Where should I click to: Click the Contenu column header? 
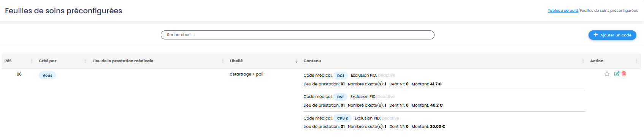pyautogui.click(x=312, y=61)
